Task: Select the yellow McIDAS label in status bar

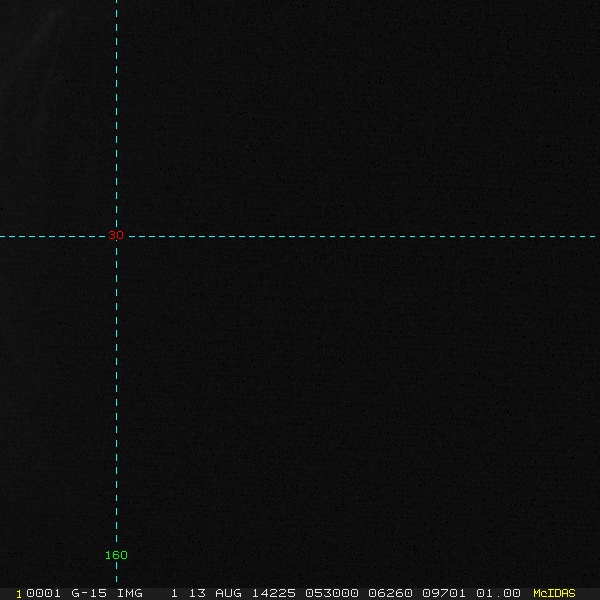Action: (x=554, y=593)
